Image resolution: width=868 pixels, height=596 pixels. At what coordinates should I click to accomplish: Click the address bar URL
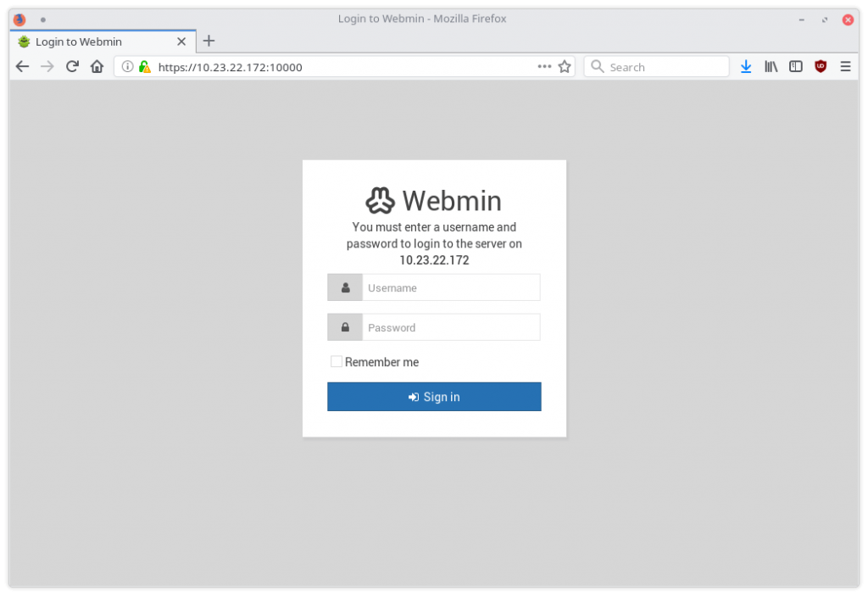(231, 67)
